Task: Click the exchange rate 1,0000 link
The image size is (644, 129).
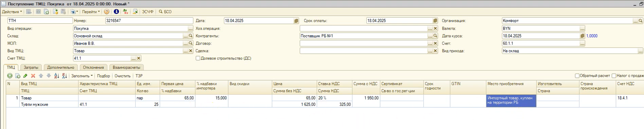Action: pos(592,36)
